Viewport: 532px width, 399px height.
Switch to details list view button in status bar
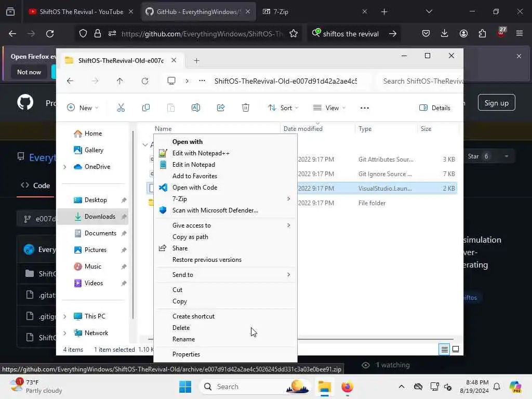(444, 349)
